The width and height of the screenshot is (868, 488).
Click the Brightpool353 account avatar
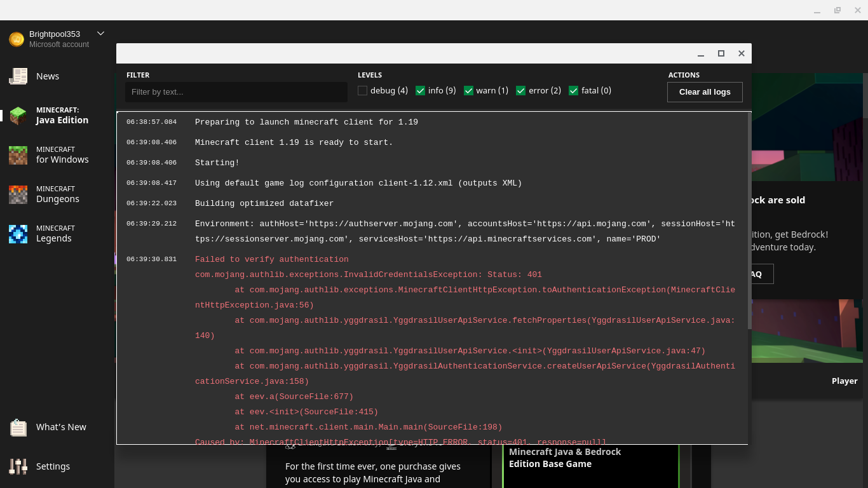pos(17,39)
